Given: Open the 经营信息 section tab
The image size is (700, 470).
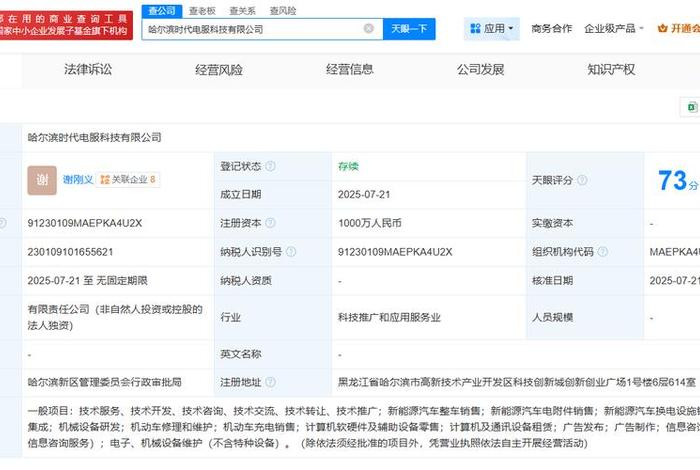Looking at the screenshot, I should coord(350,69).
